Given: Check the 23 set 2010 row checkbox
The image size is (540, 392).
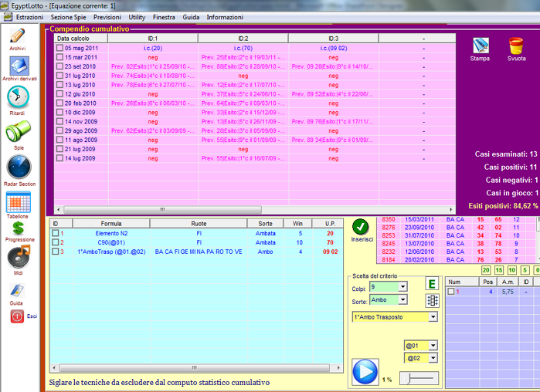Looking at the screenshot, I should pos(59,66).
